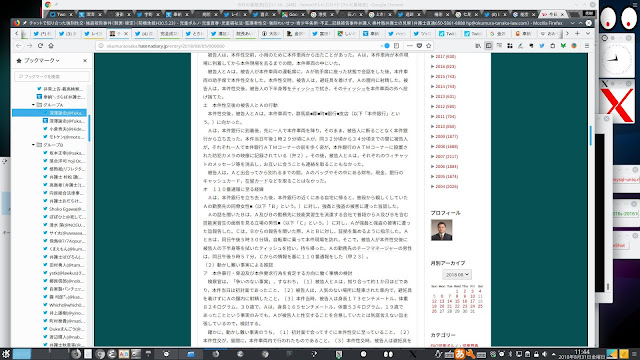Image resolution: width=640 pixels, height=360 pixels.
Task: Focus the bookmark search field
Action: pos(52,76)
